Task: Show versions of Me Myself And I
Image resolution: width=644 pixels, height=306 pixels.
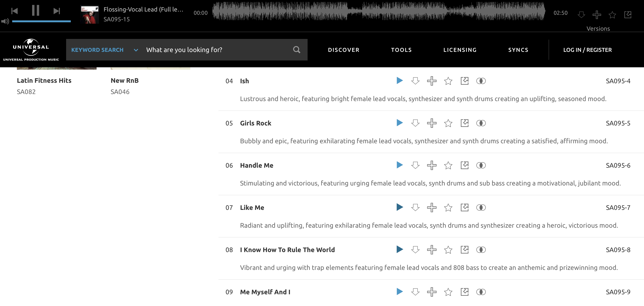Action: point(481,292)
